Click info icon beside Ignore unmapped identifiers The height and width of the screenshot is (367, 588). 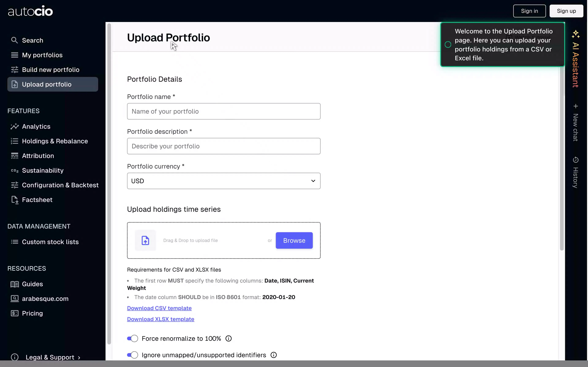coord(274,355)
